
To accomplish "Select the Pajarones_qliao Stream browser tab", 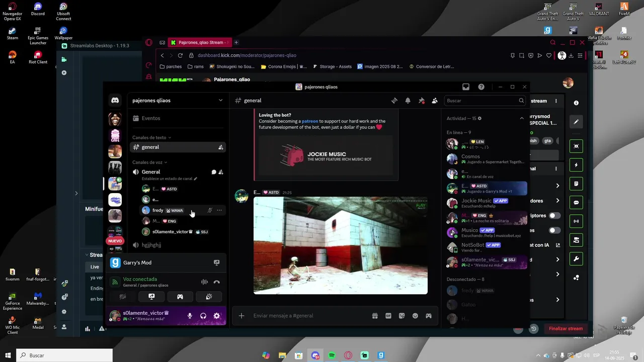I will point(200,43).
